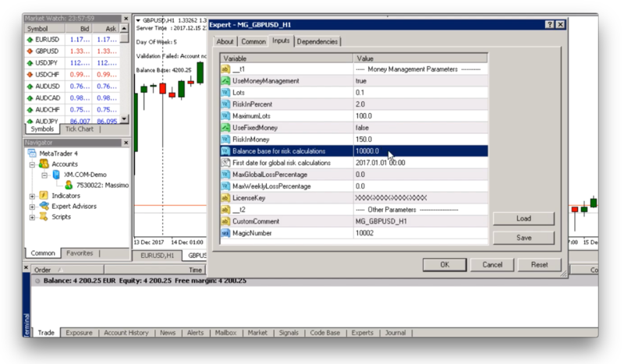Screen dimensions: 624x364
Task: Switch to the Common tab in Expert dialog
Action: click(x=253, y=42)
